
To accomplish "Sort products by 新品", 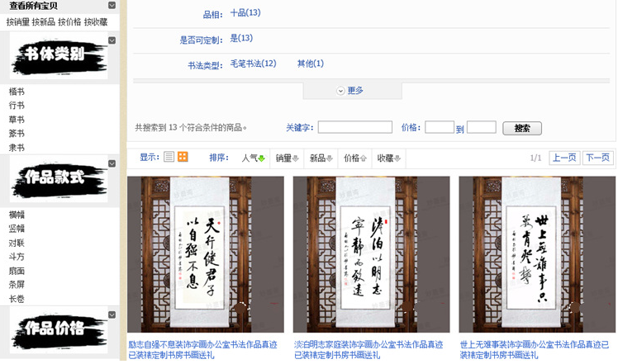I will click(x=321, y=158).
